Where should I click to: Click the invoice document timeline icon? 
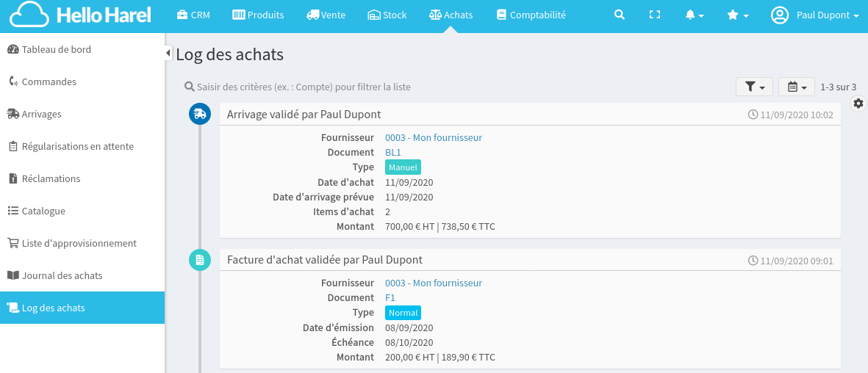pyautogui.click(x=199, y=260)
